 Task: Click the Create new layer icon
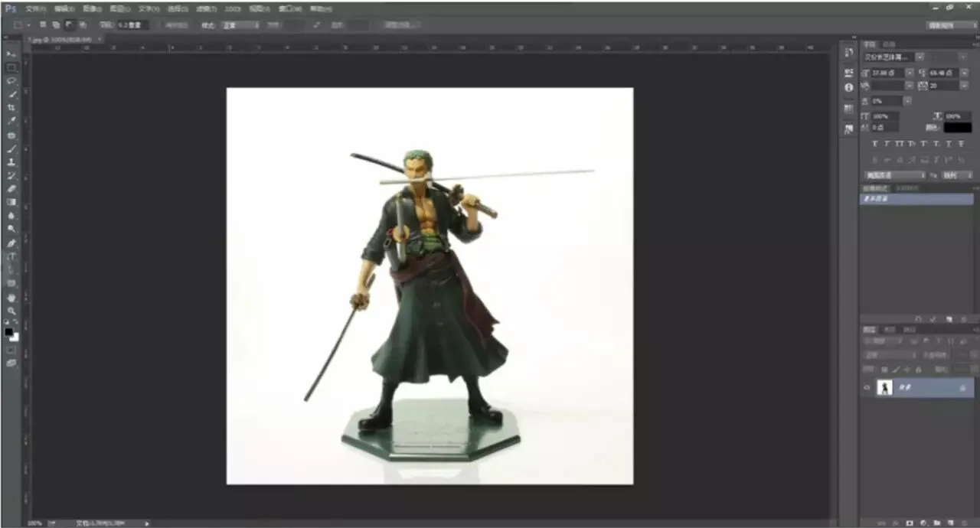(x=950, y=523)
